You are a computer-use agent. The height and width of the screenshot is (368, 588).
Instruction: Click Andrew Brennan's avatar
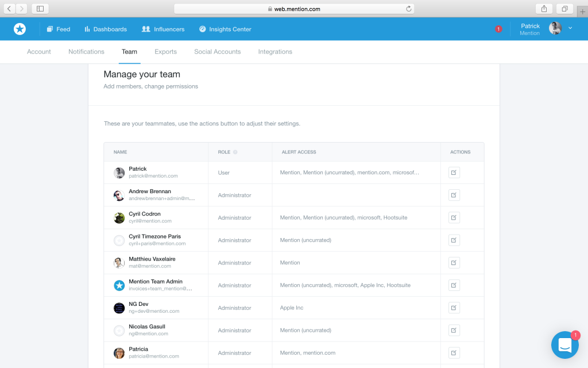tap(119, 195)
